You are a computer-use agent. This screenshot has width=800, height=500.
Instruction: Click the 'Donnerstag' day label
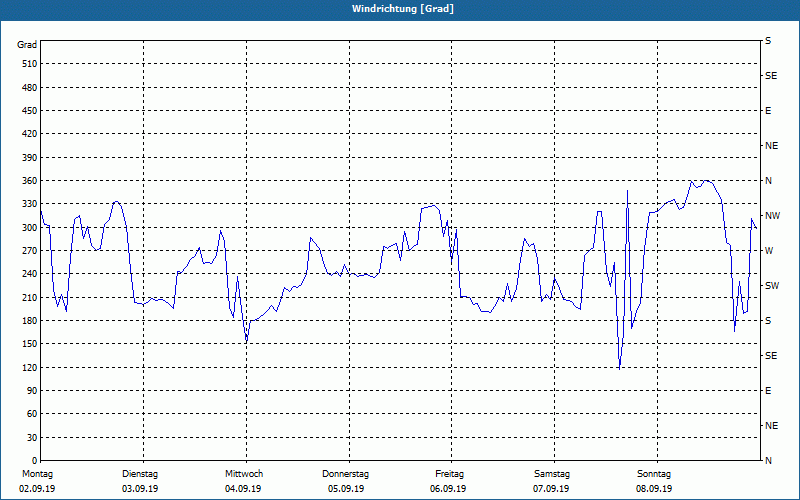345,474
